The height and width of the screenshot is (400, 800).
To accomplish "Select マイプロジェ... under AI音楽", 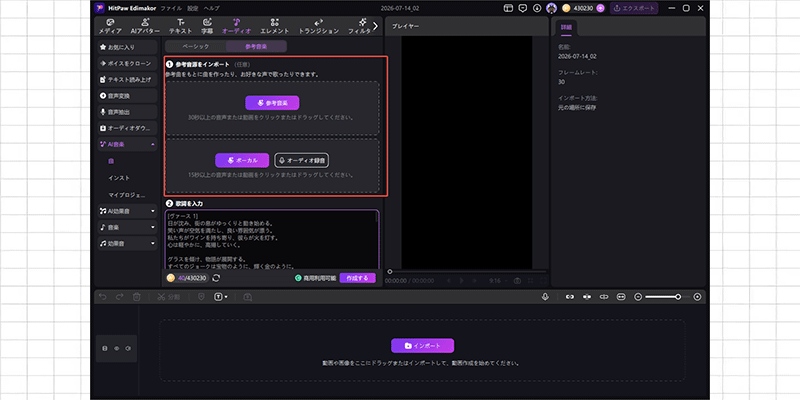I will pyautogui.click(x=127, y=195).
